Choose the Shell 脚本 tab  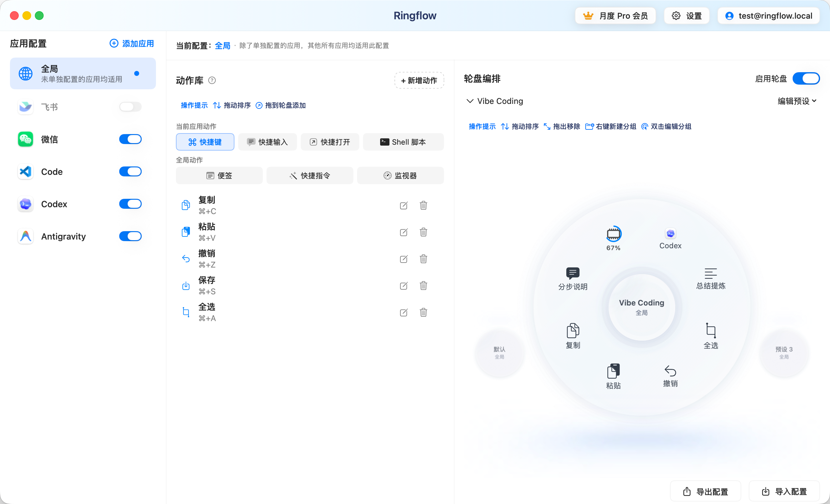click(x=403, y=142)
